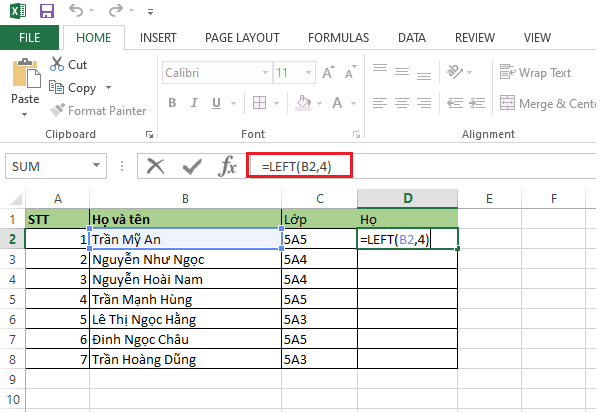Click the Merge & Center button
The width and height of the screenshot is (603, 412).
click(548, 103)
